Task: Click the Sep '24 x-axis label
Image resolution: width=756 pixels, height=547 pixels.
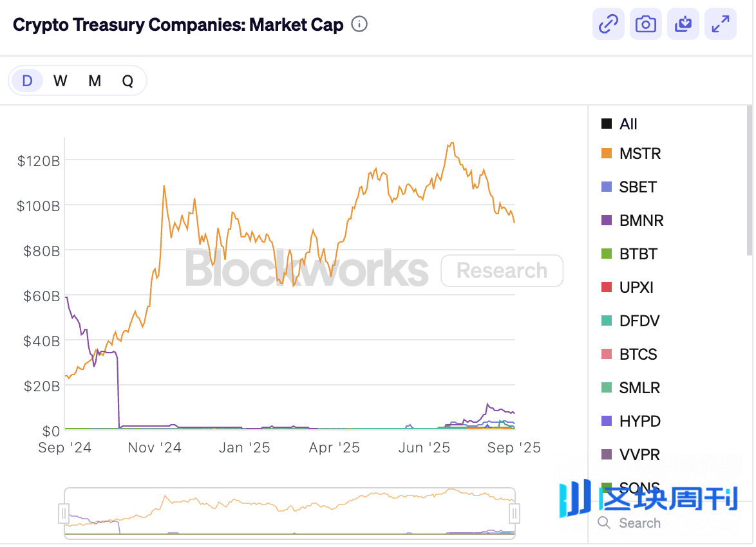Action: coord(64,447)
